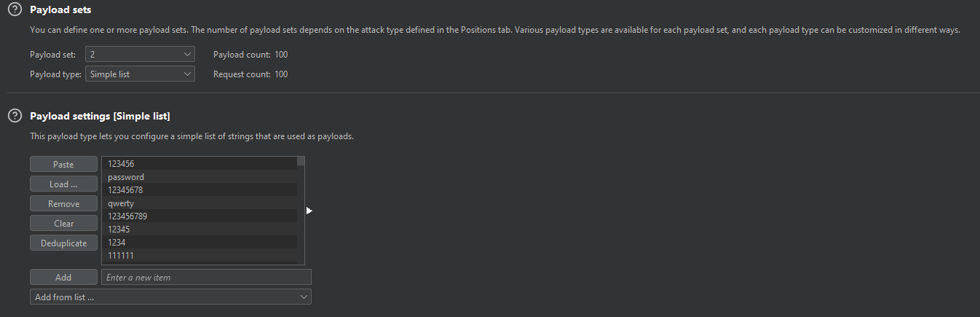Open the Payload set dropdown
This screenshot has width=980, height=317.
point(140,55)
